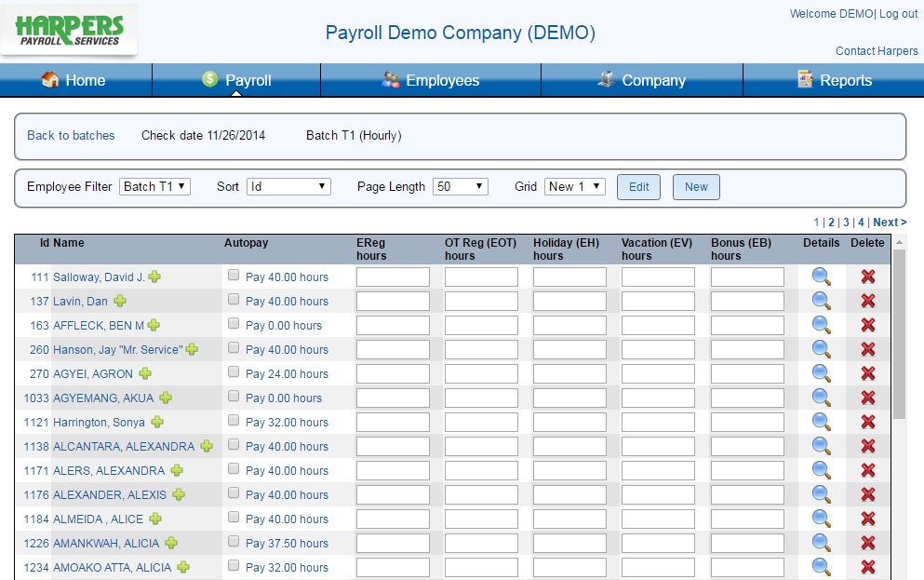This screenshot has height=580, width=924.
Task: Click green plus icon next to Salloway, David J.
Action: click(154, 277)
